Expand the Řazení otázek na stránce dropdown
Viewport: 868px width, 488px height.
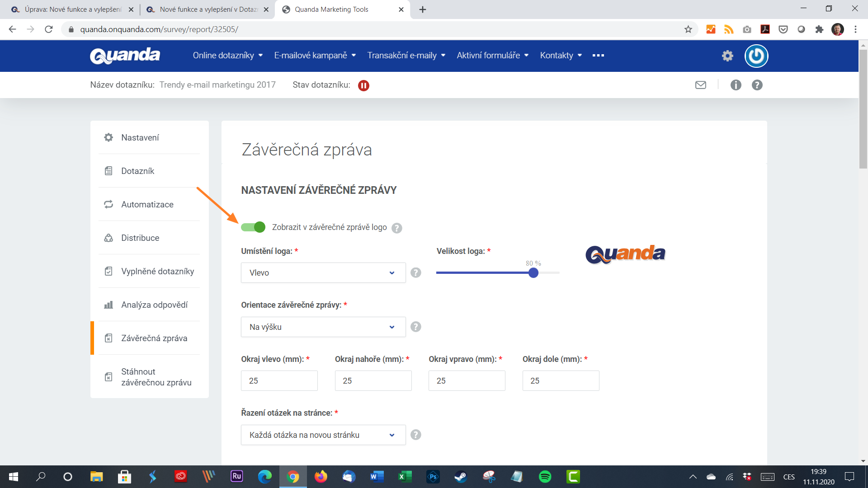click(x=323, y=435)
